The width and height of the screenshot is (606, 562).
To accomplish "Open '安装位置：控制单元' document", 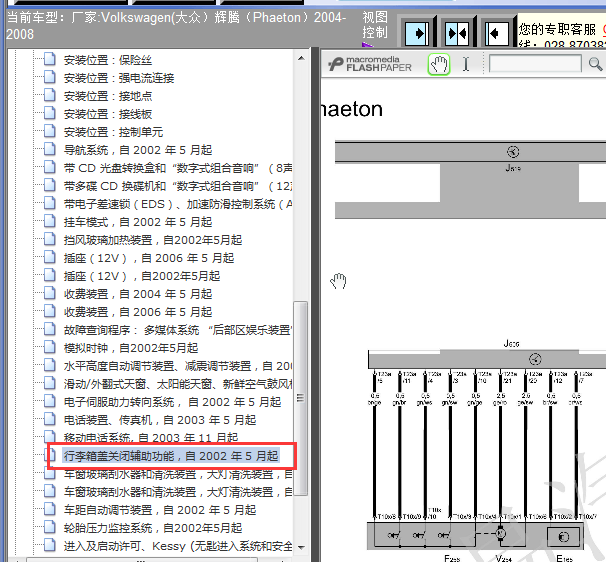I will pyautogui.click(x=113, y=132).
